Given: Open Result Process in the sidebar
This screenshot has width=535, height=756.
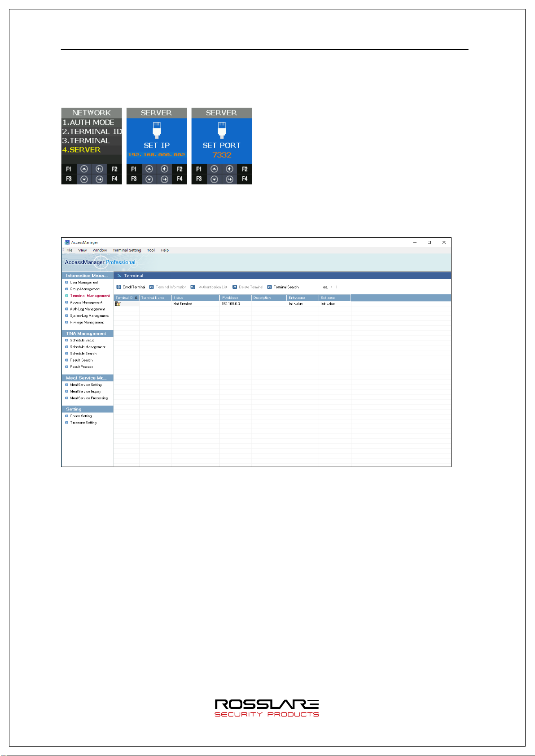Looking at the screenshot, I should point(81,367).
